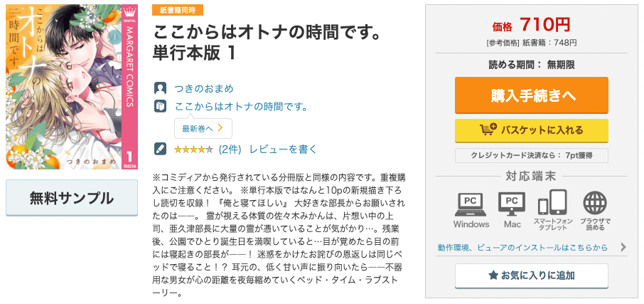Go to latest volume via 最新巻へ
Viewport: 644px width, 304px height.
point(203,128)
